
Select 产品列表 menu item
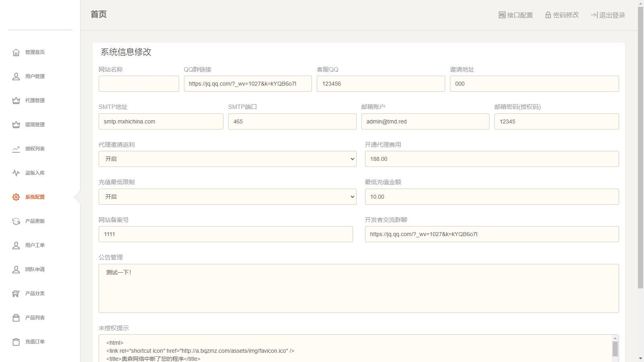tap(35, 318)
